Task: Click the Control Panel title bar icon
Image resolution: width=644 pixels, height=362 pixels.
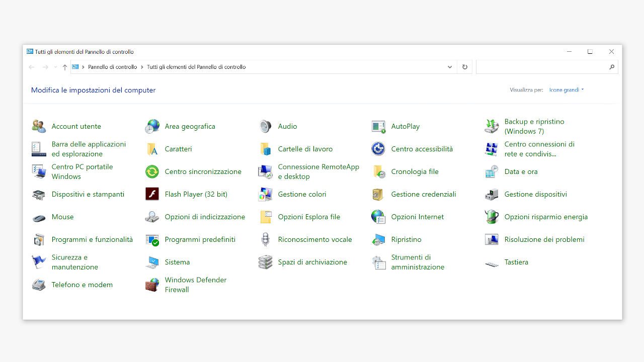Action: (x=30, y=52)
